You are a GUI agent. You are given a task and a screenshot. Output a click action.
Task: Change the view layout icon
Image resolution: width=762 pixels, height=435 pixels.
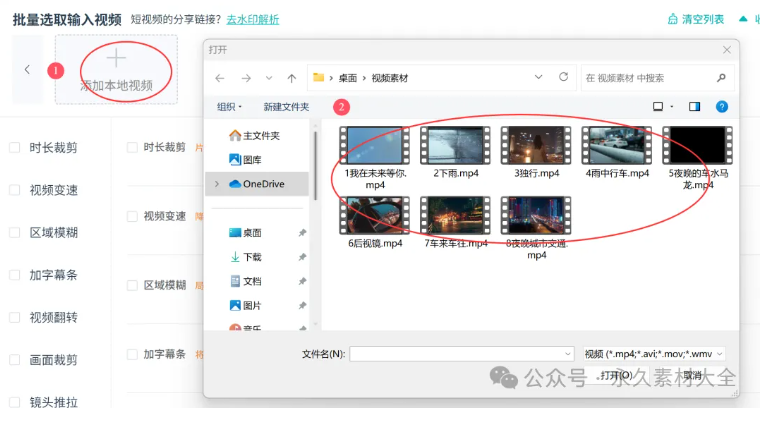pyautogui.click(x=658, y=106)
